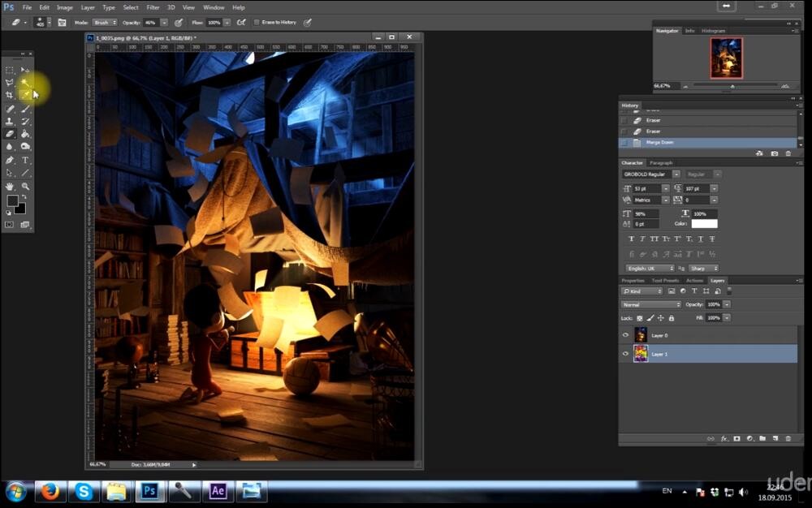The width and height of the screenshot is (812, 508).
Task: Select the Line shape tool
Action: [25, 174]
